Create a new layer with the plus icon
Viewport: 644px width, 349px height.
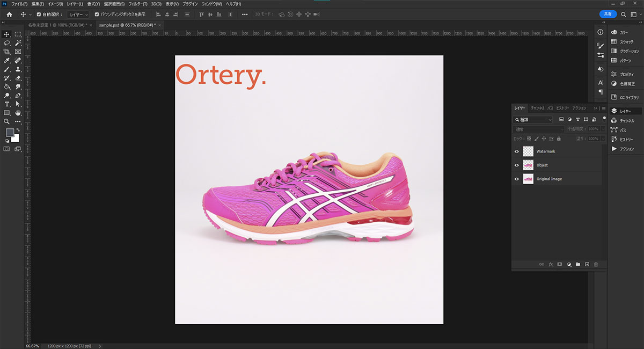coord(587,264)
